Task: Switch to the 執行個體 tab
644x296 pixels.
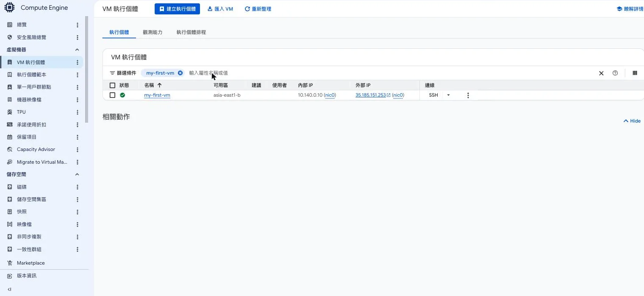Action: point(119,32)
